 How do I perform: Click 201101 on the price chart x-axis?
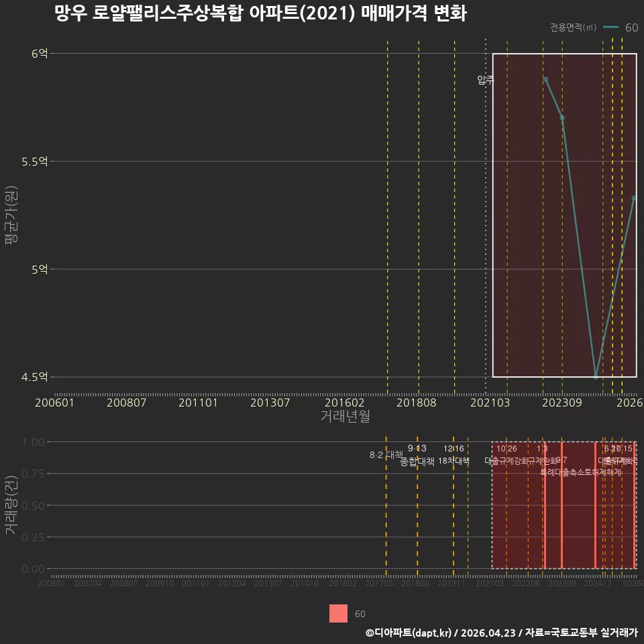[198, 402]
